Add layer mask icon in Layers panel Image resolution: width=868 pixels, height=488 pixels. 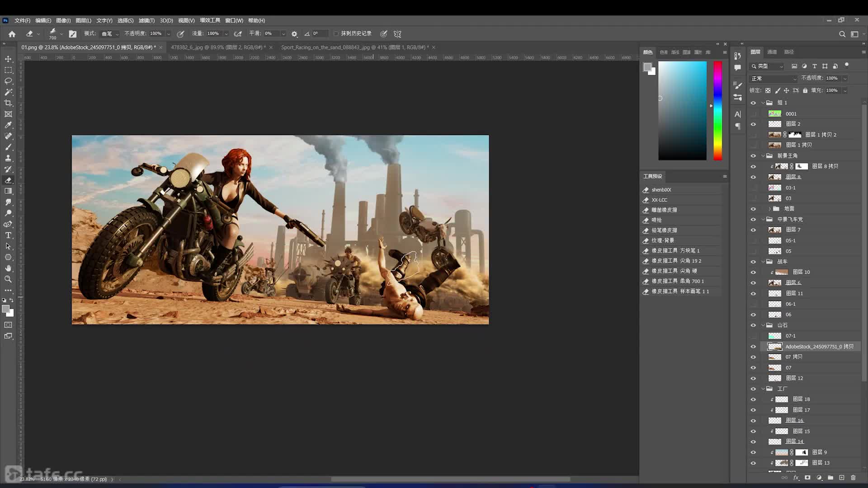pyautogui.click(x=807, y=478)
